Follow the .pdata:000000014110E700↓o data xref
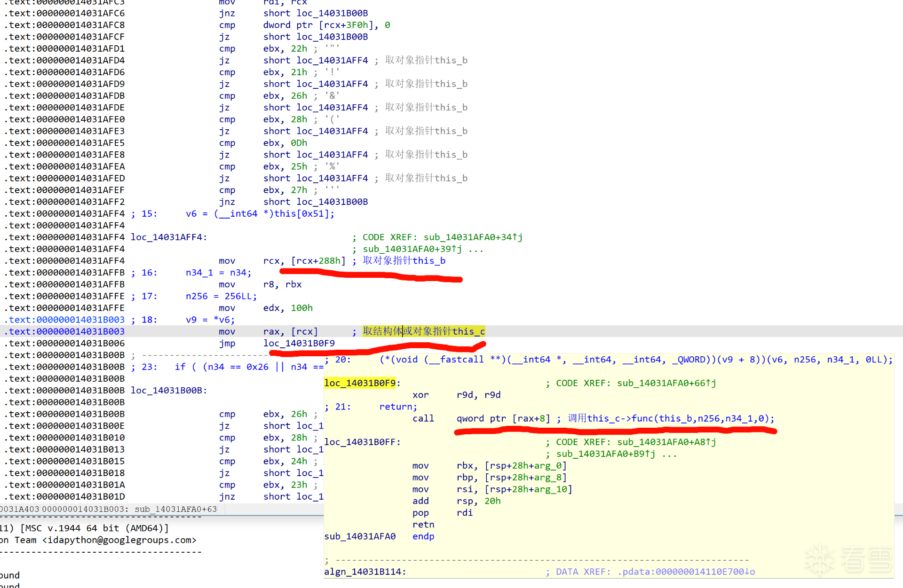903x588 pixels. pos(686,572)
